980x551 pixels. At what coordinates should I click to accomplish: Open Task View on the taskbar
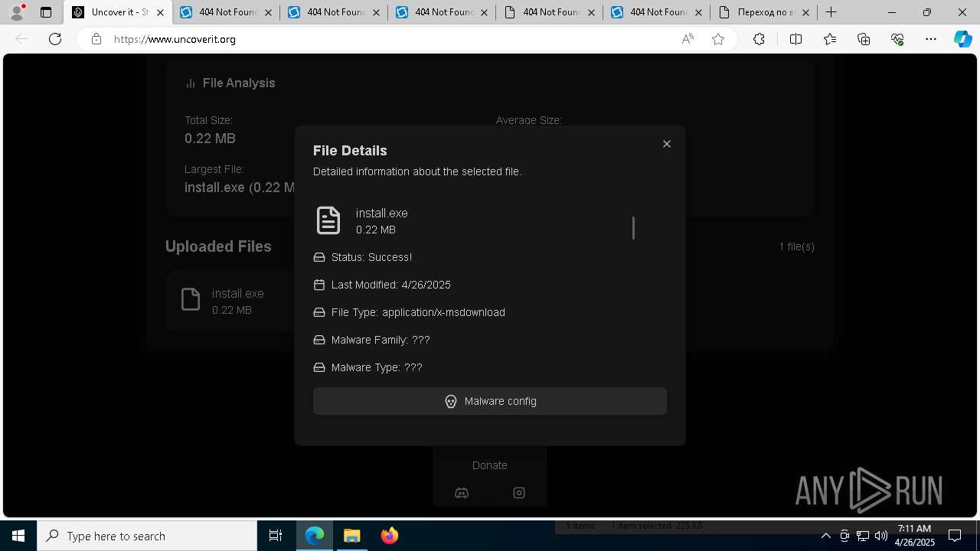coord(276,536)
